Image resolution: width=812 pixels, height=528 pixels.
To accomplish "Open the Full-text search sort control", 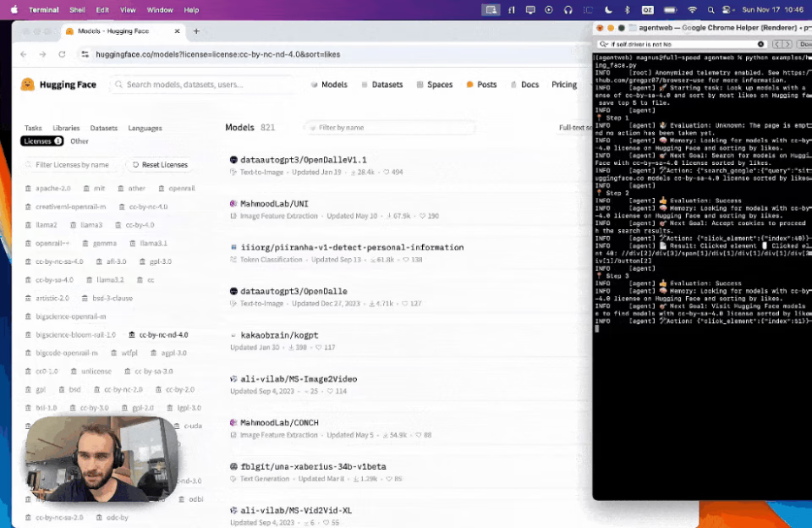I will pos(575,128).
